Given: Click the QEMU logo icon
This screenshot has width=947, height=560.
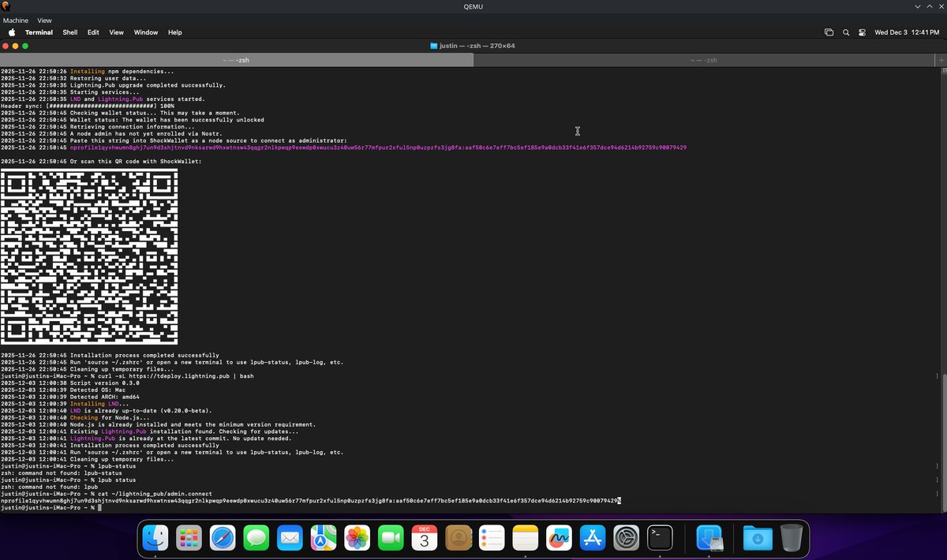Looking at the screenshot, I should coord(6,6).
